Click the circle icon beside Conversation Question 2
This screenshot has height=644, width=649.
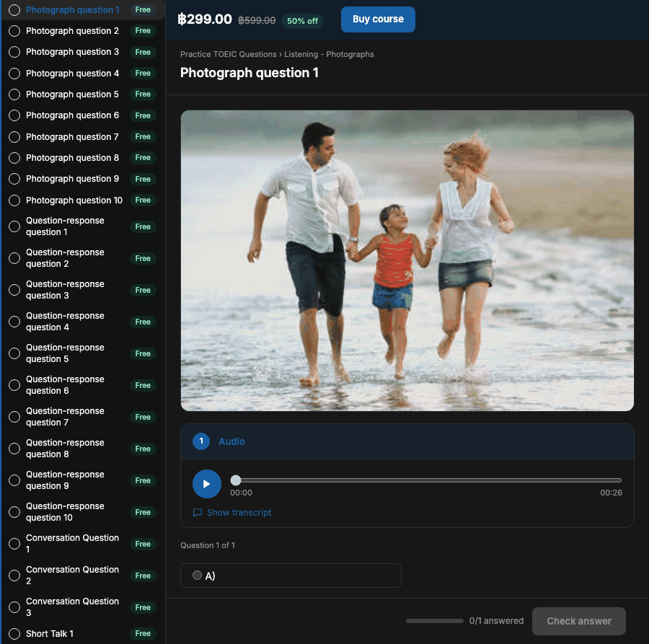coord(14,575)
